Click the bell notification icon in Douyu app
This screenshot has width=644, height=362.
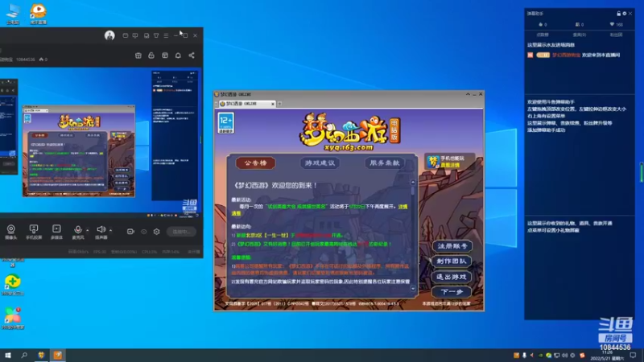178,56
